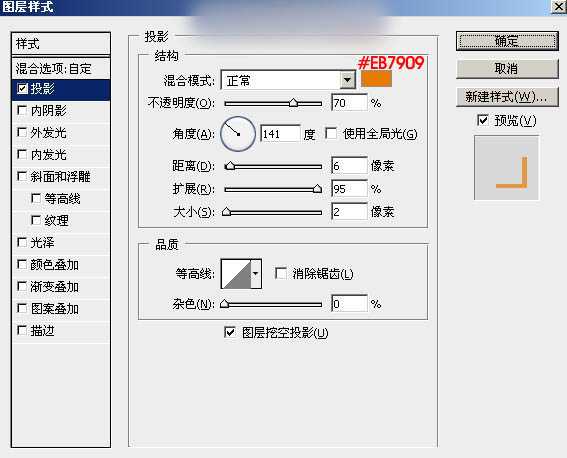Open the 混合模式 blend mode dropdown
The height and width of the screenshot is (458, 567).
click(x=347, y=80)
